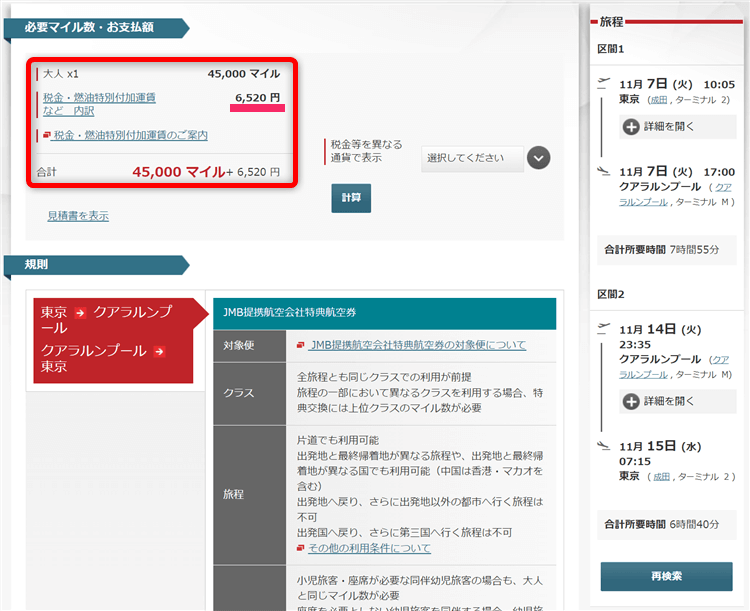Viewport: 750px width, 611px height.
Task: Click the departure plane icon in 区間2
Action: point(603,327)
